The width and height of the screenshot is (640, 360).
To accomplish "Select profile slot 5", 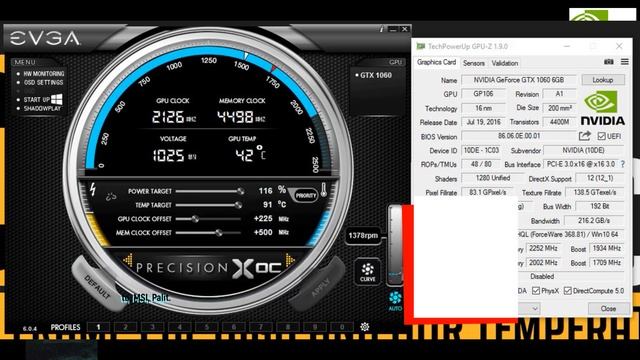I will point(207,327).
